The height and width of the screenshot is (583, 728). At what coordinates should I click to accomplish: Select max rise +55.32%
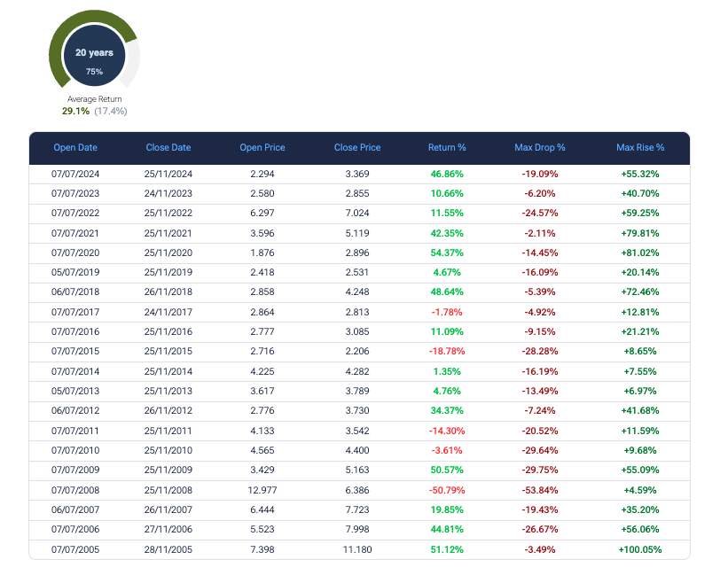click(x=640, y=174)
